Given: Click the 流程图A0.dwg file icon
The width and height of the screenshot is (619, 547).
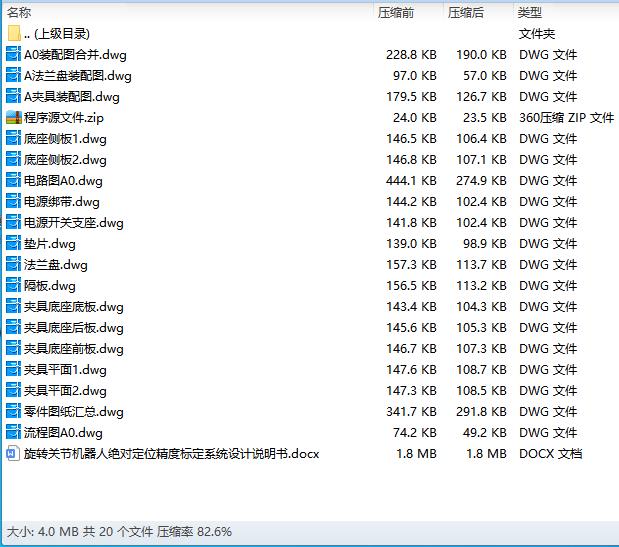Looking at the screenshot, I should (x=13, y=432).
